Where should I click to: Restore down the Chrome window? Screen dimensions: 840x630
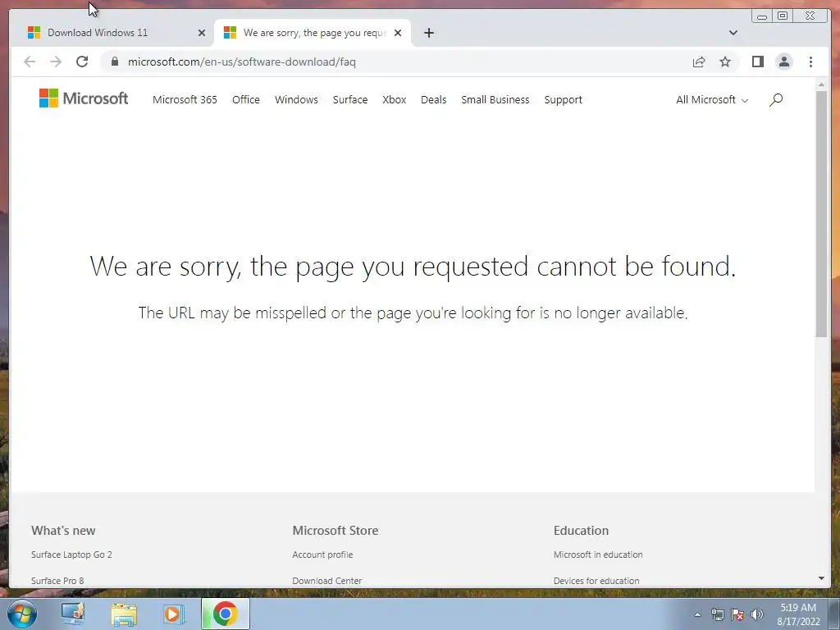(783, 16)
